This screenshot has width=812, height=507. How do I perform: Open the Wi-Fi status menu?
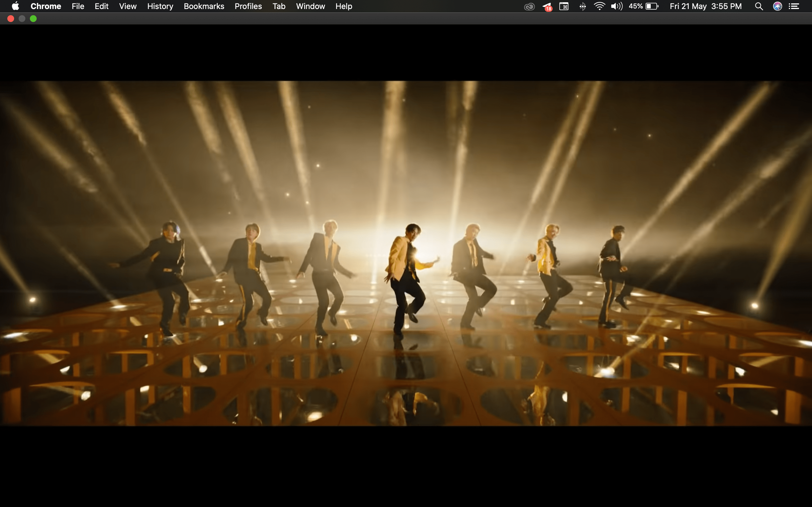599,6
